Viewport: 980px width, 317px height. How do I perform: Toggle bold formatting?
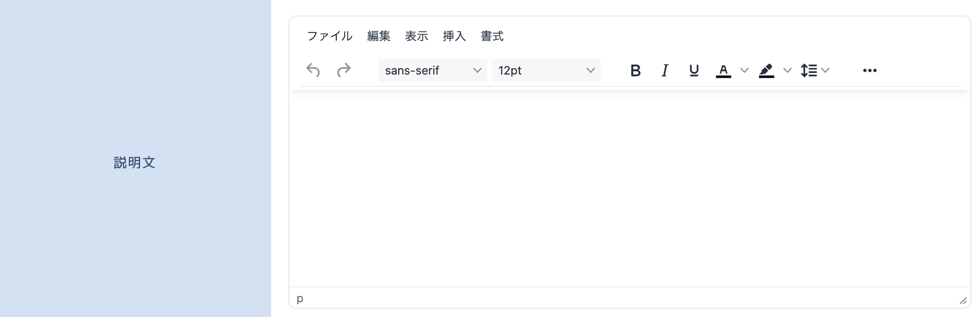tap(635, 70)
